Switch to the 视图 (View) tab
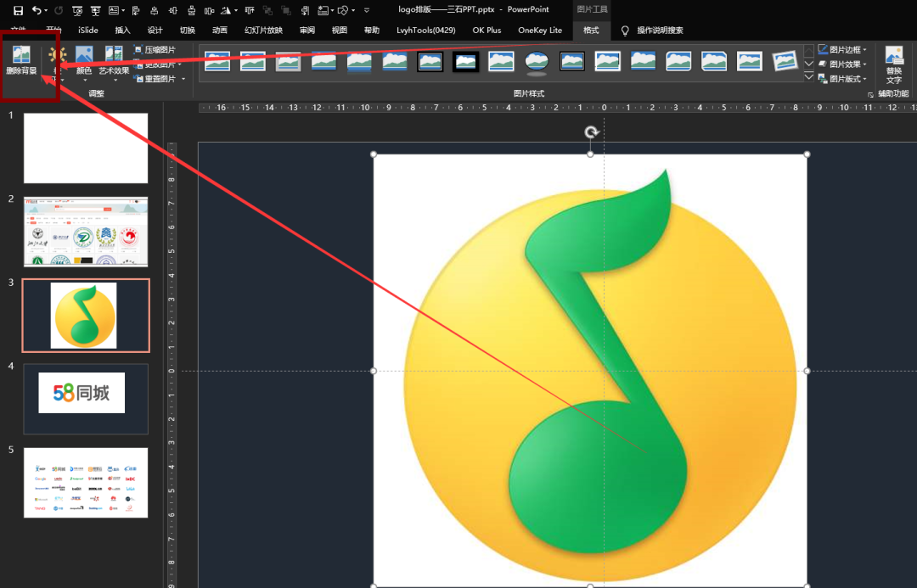This screenshot has width=917, height=588. point(339,31)
